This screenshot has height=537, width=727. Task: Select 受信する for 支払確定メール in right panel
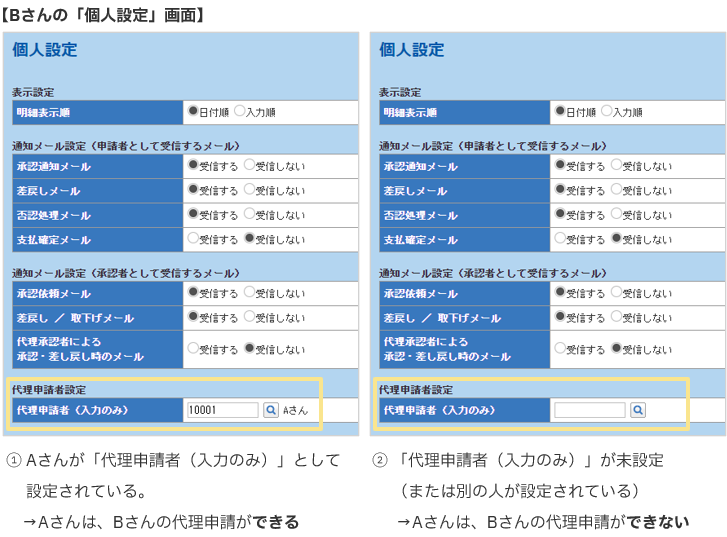click(x=560, y=239)
